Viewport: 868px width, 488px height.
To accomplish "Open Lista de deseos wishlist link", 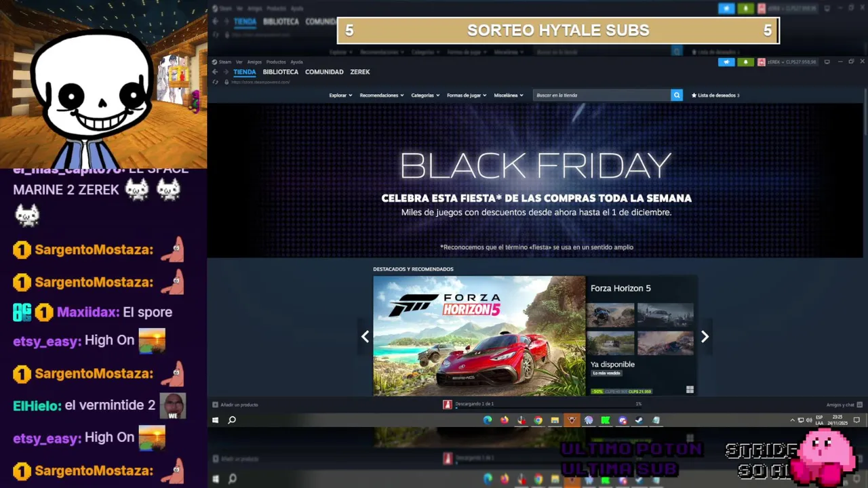I will 715,96.
